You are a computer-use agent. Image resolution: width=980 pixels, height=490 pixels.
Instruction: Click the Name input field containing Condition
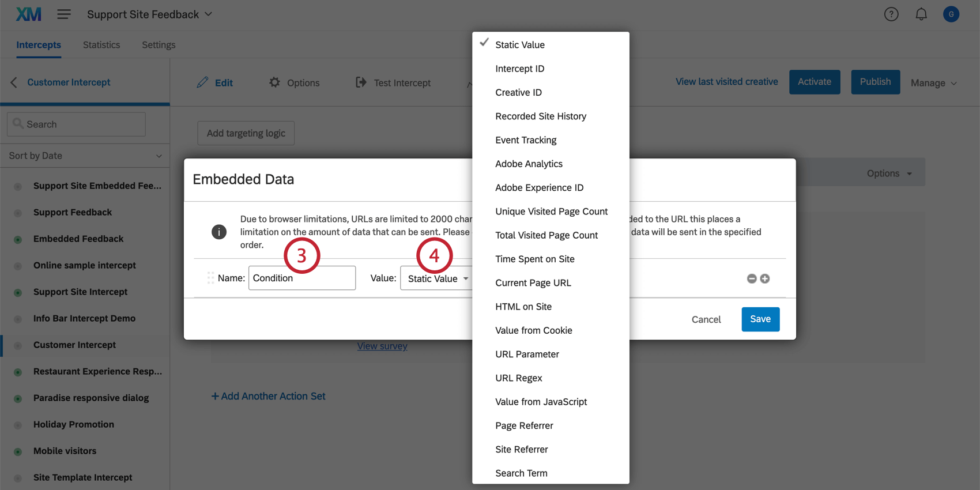tap(301, 278)
